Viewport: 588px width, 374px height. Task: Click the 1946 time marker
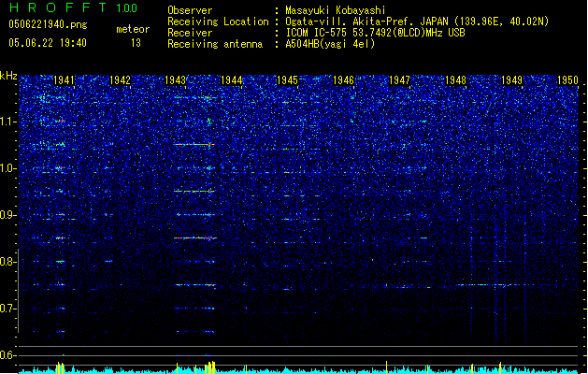click(x=343, y=79)
